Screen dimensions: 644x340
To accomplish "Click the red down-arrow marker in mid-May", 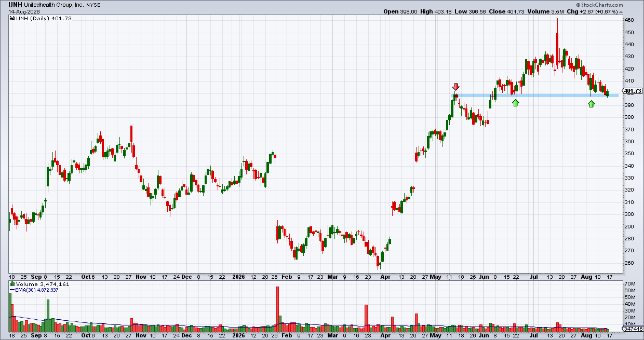I will point(456,87).
